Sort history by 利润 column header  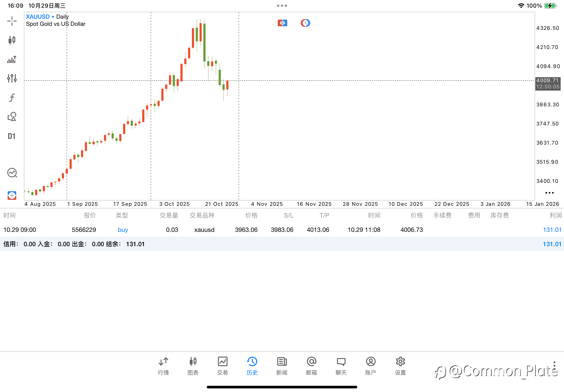pyautogui.click(x=555, y=215)
